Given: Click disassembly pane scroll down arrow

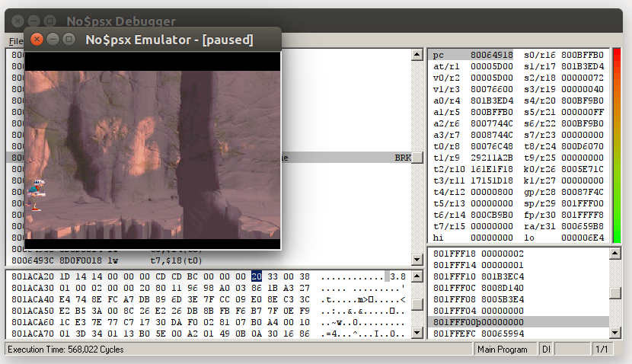Looking at the screenshot, I should coord(417,260).
